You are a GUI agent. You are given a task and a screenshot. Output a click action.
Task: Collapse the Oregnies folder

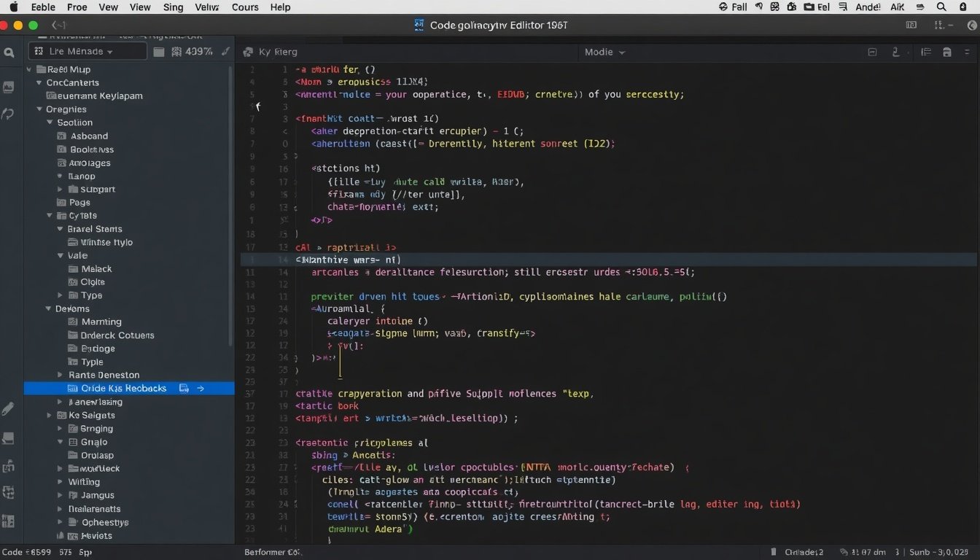[x=39, y=109]
